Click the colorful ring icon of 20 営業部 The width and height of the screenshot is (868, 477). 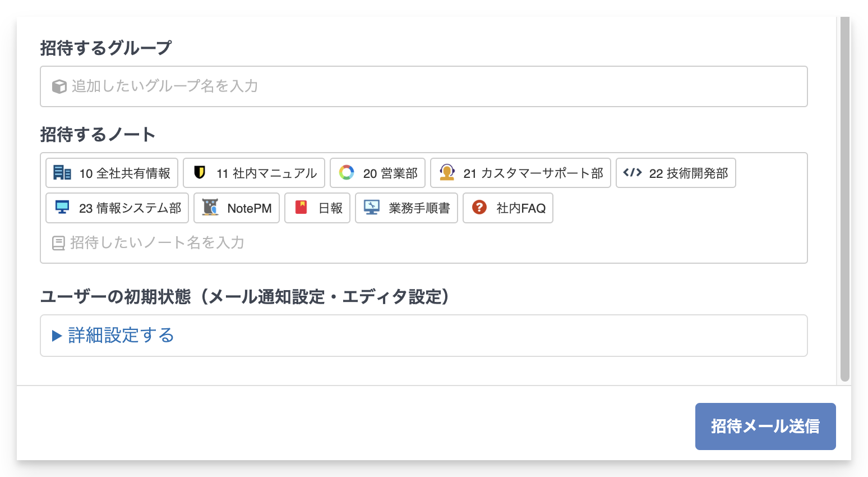pos(347,172)
